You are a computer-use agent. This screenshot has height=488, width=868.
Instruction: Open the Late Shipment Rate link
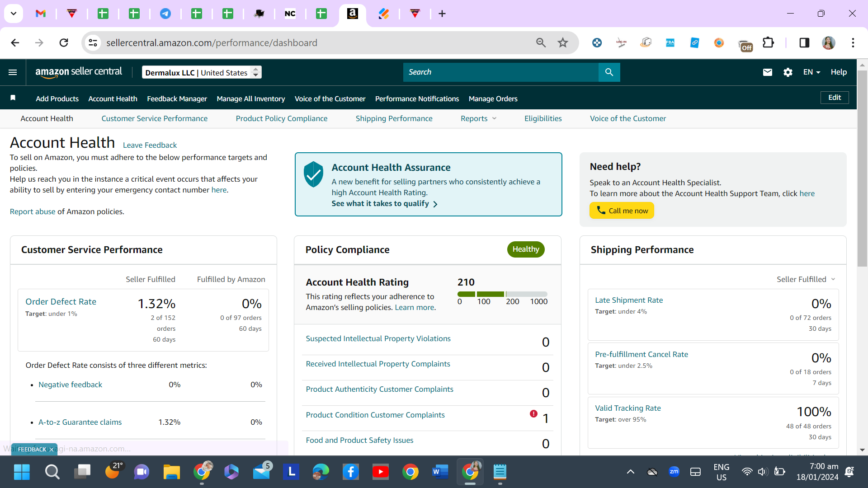[x=629, y=300]
